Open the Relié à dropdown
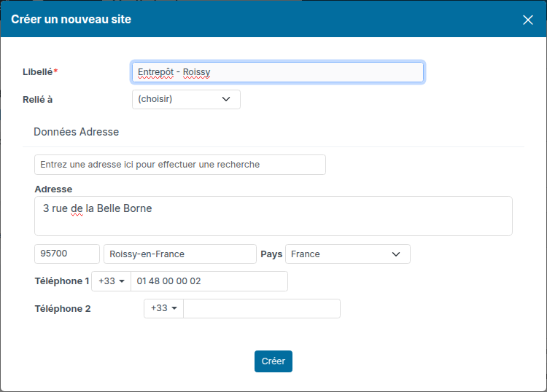The height and width of the screenshot is (392, 547). point(186,99)
